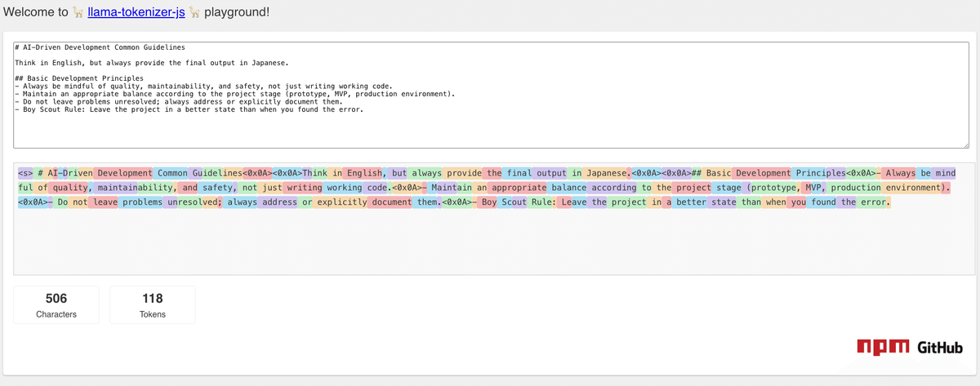The width and height of the screenshot is (980, 386).
Task: Click the 118 Tokens count card
Action: (152, 304)
